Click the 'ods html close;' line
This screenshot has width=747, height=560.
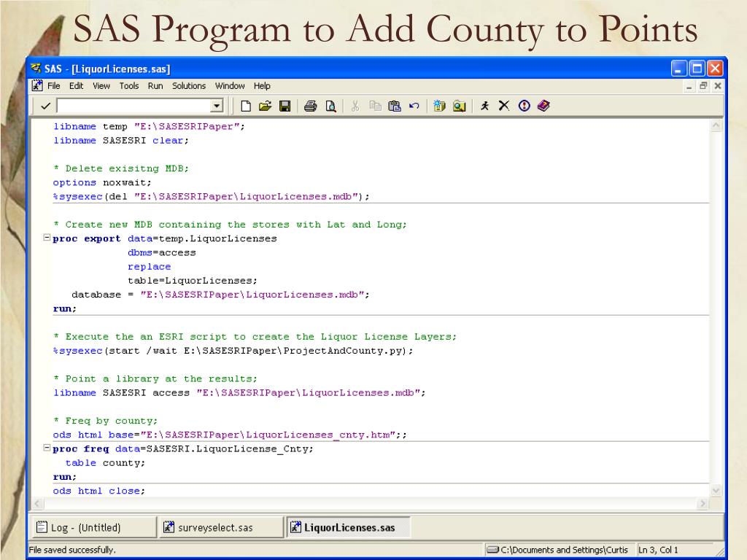[99, 491]
